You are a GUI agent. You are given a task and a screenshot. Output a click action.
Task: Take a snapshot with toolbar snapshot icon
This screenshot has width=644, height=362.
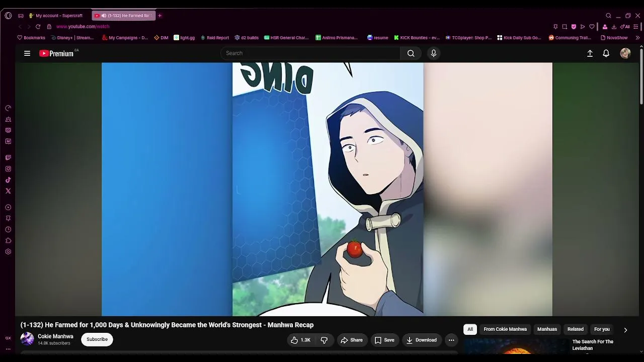[x=565, y=27]
